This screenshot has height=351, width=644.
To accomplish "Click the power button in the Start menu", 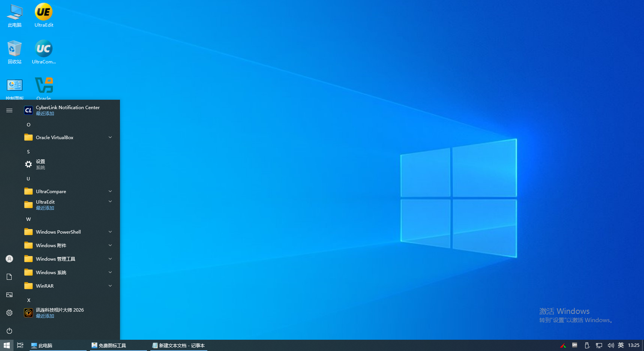I will 9,331.
